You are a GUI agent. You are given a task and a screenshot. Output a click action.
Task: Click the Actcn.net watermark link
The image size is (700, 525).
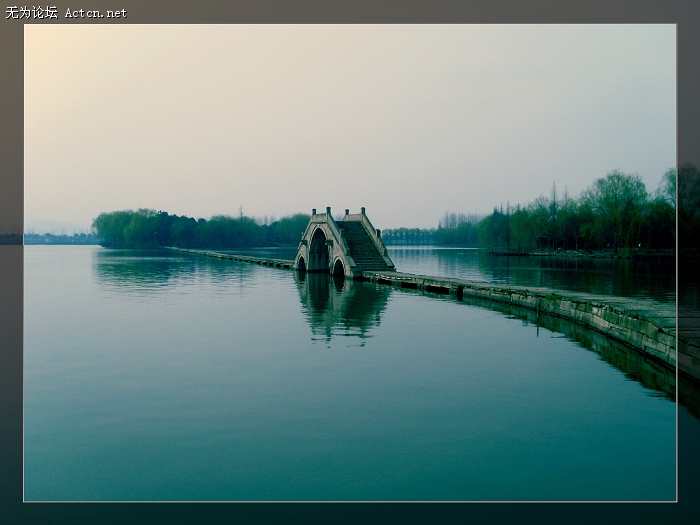point(96,13)
